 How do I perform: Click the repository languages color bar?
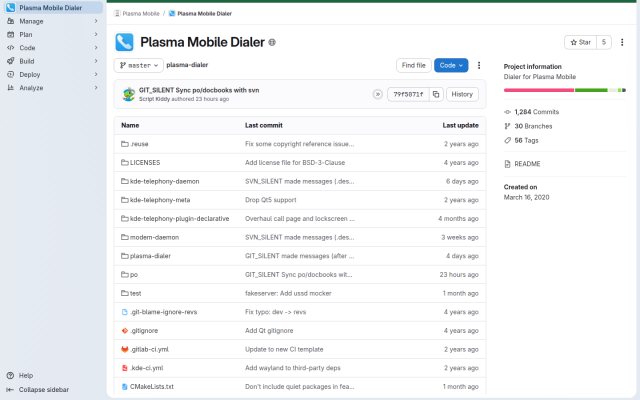(564, 90)
